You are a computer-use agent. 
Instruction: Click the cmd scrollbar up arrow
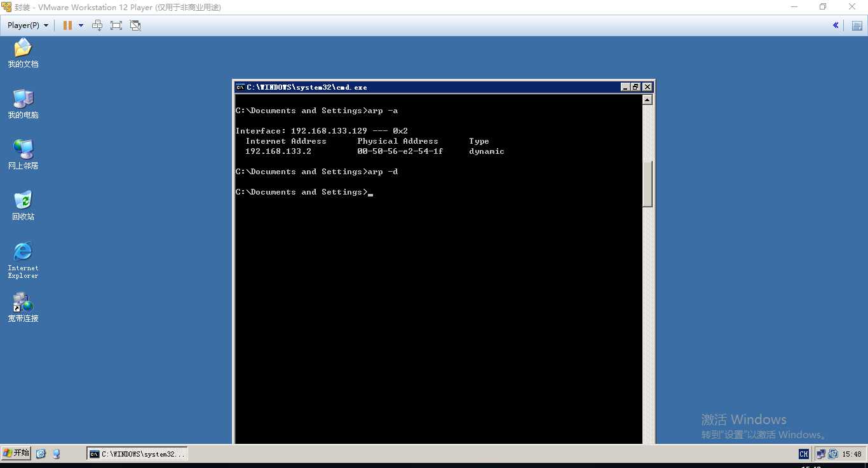(x=648, y=100)
